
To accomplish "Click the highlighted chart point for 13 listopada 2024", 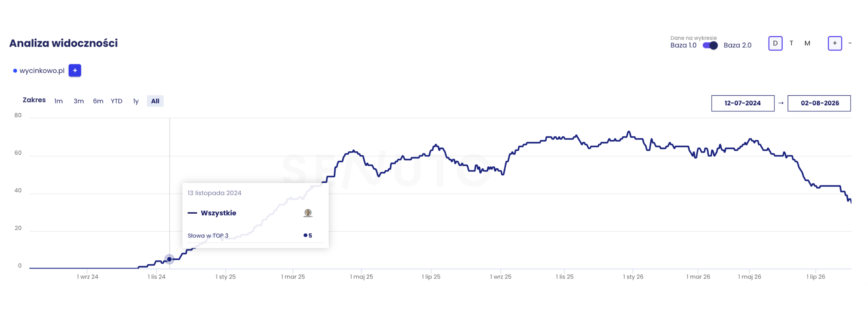I will (169, 259).
